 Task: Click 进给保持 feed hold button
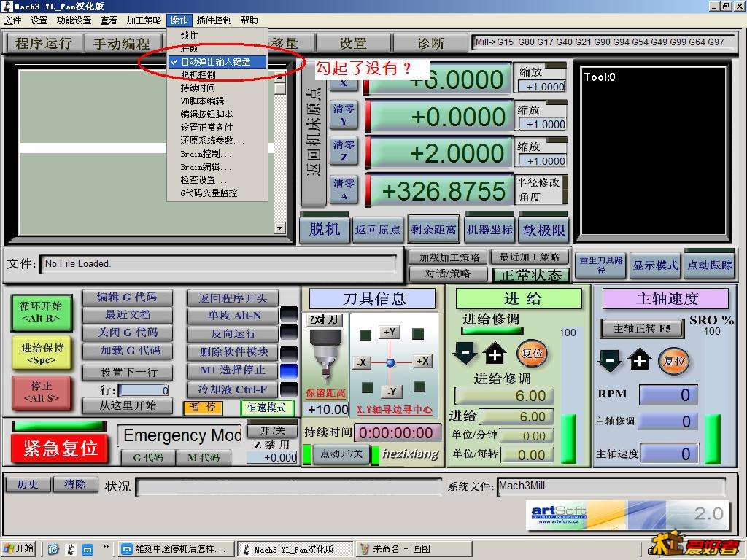pyautogui.click(x=41, y=354)
